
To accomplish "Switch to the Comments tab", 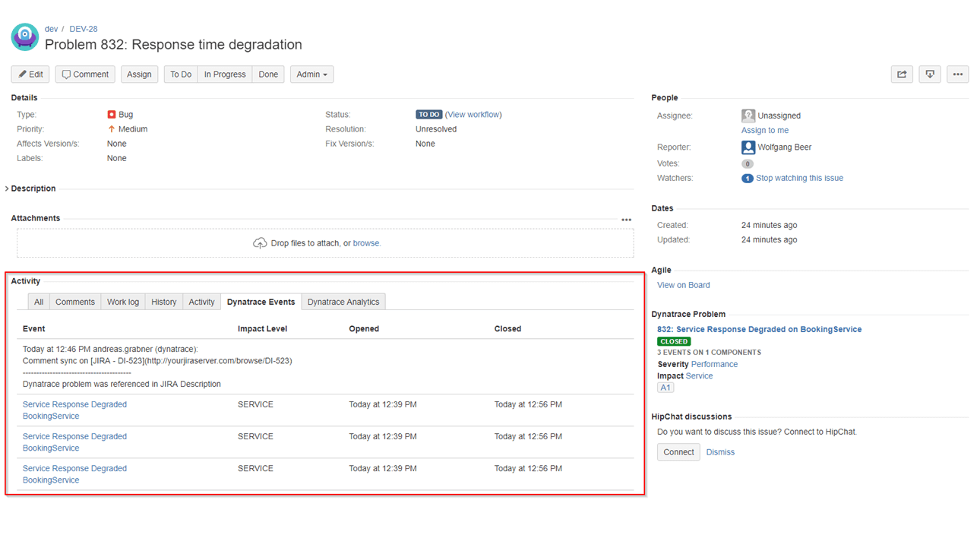I will 75,302.
